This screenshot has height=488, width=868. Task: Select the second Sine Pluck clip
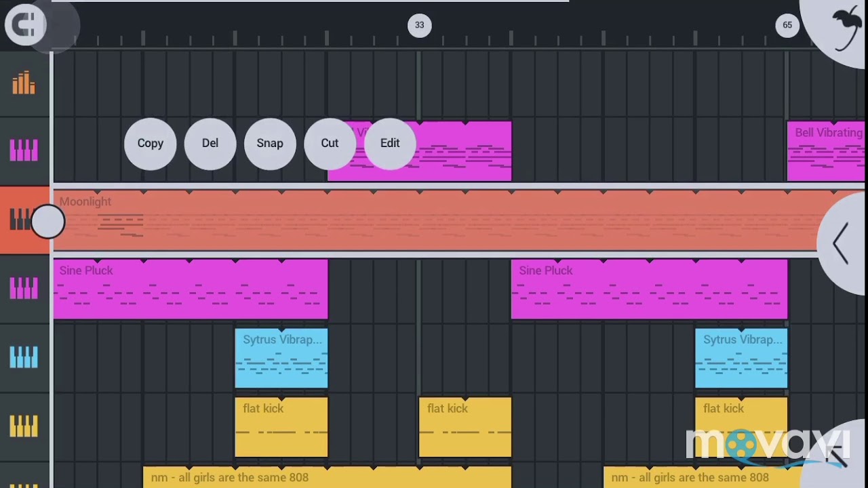click(649, 289)
